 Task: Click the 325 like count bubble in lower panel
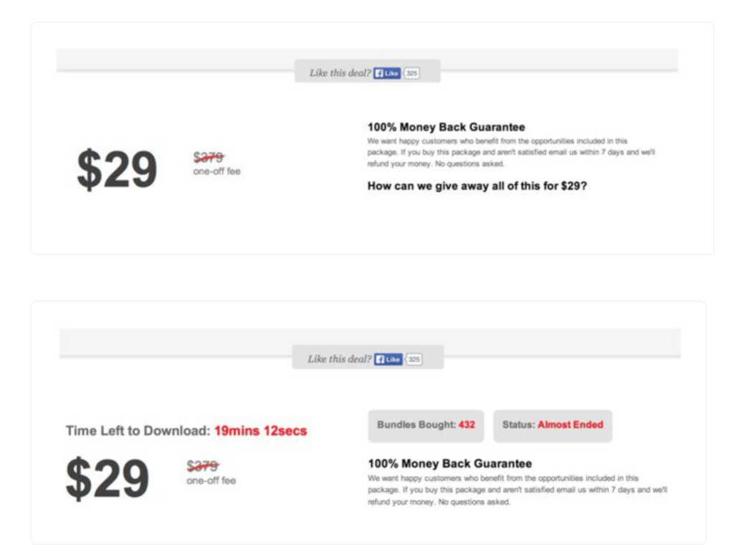pyautogui.click(x=414, y=359)
